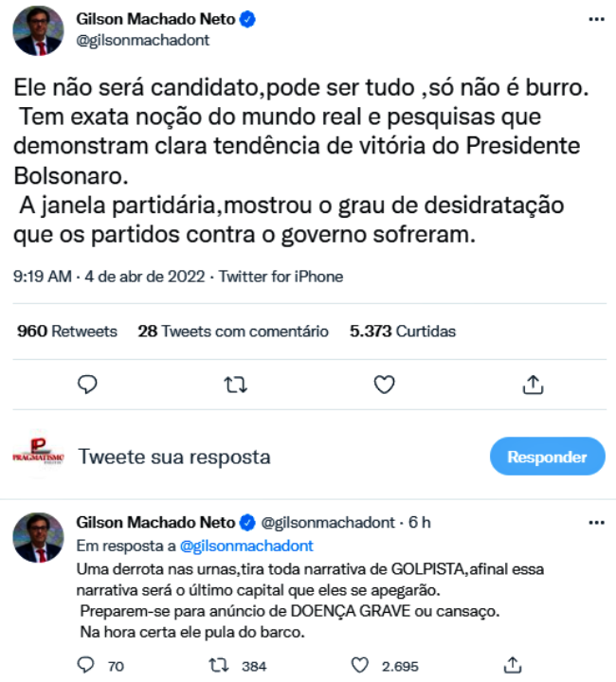Open the Pragmatismo avatar beside reply box
This screenshot has height=682, width=616.
tap(38, 456)
